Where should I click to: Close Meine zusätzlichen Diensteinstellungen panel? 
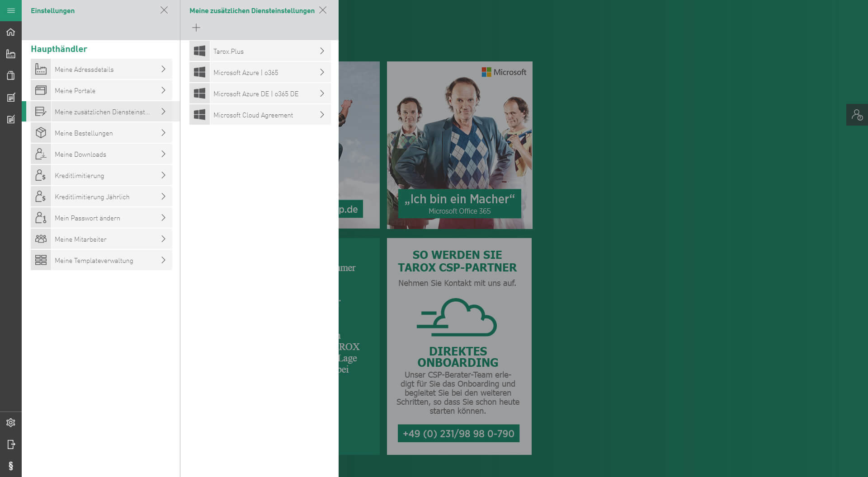pyautogui.click(x=323, y=10)
